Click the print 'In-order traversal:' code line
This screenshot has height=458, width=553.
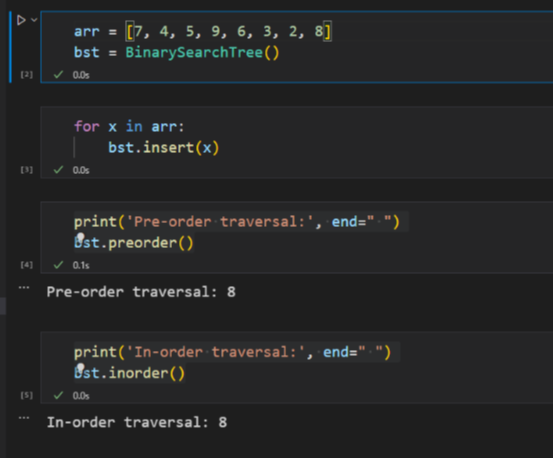click(232, 352)
